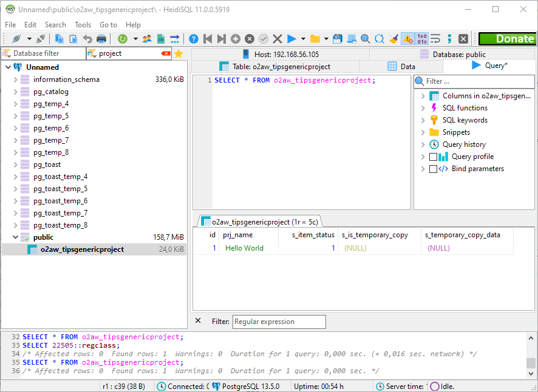The image size is (538, 392).
Task: Collapse the public schema node
Action: click(x=15, y=237)
